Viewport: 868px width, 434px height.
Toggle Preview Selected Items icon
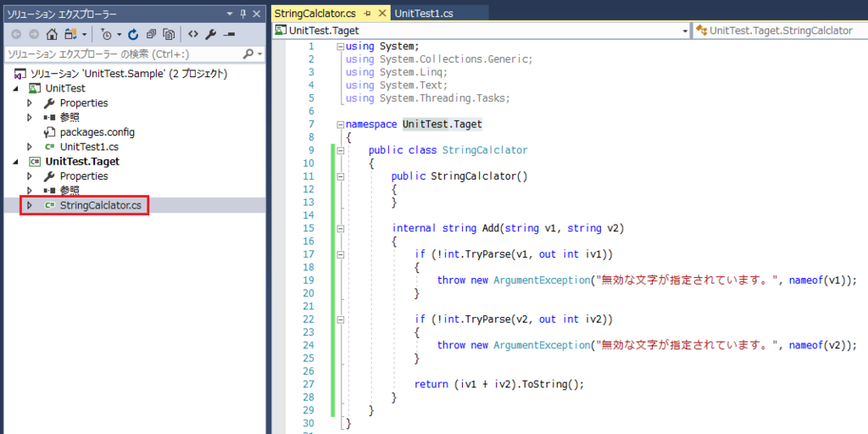pyautogui.click(x=229, y=34)
